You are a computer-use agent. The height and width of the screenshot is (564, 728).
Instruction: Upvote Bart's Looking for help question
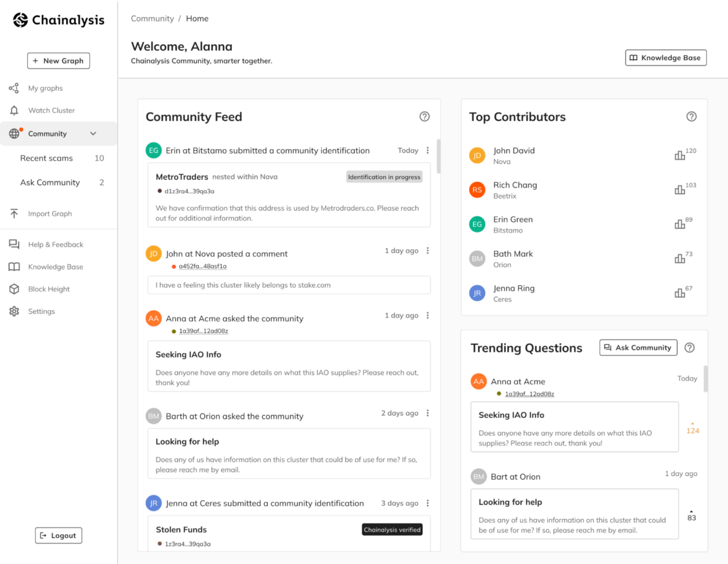[x=690, y=512]
